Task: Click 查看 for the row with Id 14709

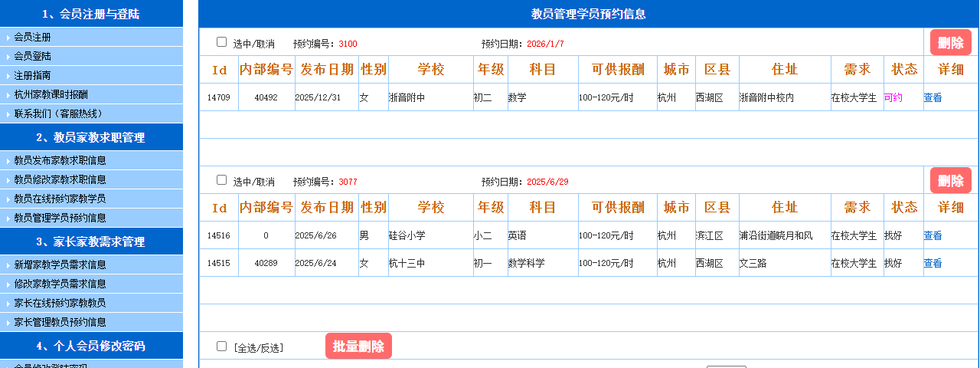Action: [x=933, y=97]
